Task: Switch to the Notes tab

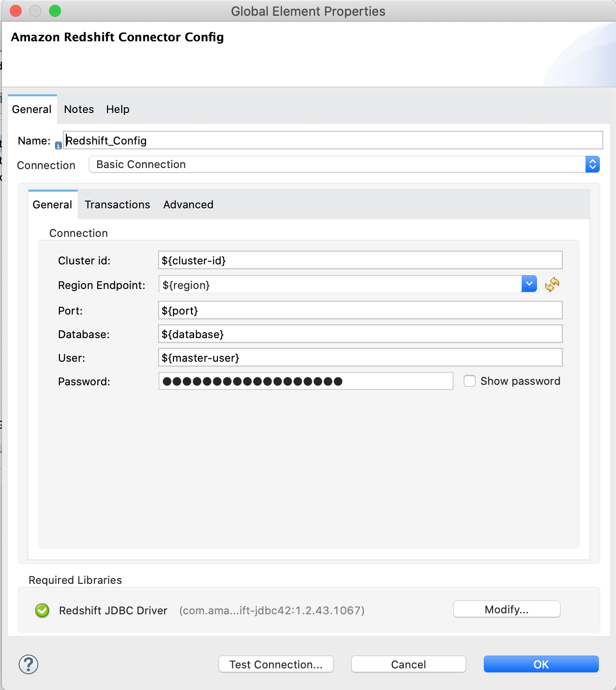Action: [79, 109]
